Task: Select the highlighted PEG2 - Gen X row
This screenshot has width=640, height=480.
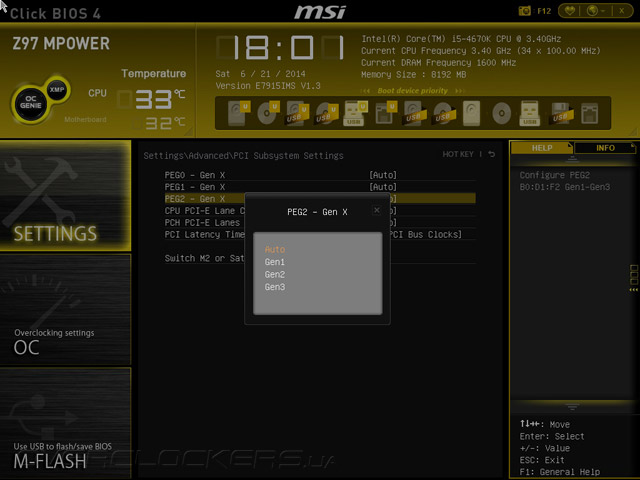Action: (x=320, y=199)
